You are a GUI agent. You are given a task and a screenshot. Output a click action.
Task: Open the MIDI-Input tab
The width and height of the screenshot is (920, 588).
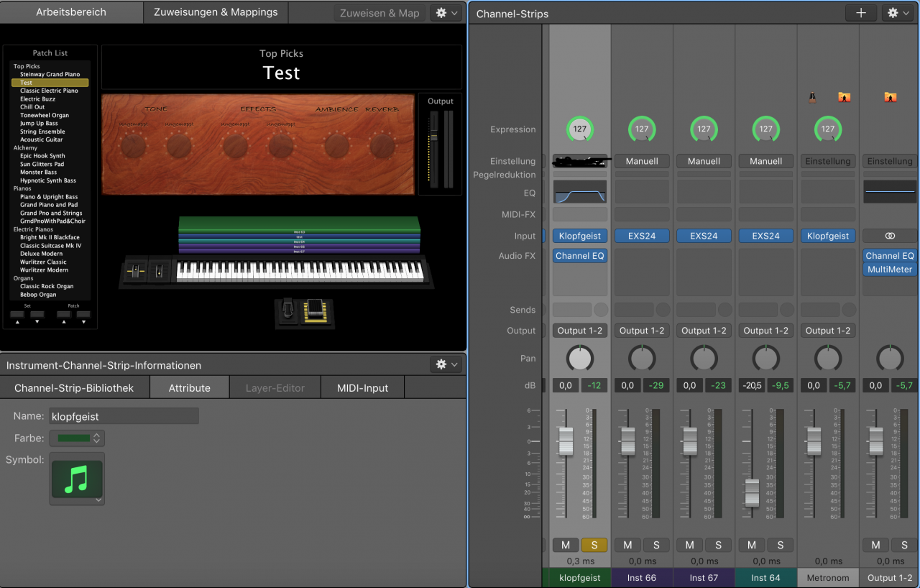(362, 387)
